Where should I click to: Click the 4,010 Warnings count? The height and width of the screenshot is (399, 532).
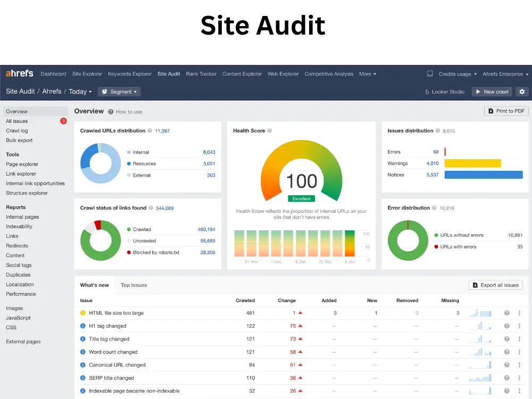coord(433,163)
